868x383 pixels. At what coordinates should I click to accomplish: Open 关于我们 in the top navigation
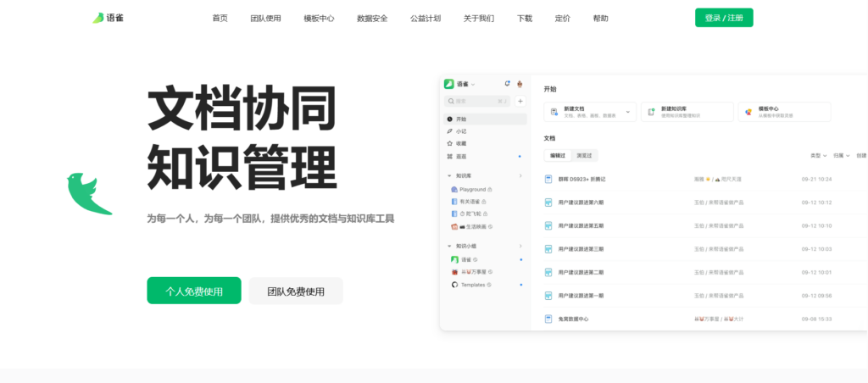click(x=479, y=19)
